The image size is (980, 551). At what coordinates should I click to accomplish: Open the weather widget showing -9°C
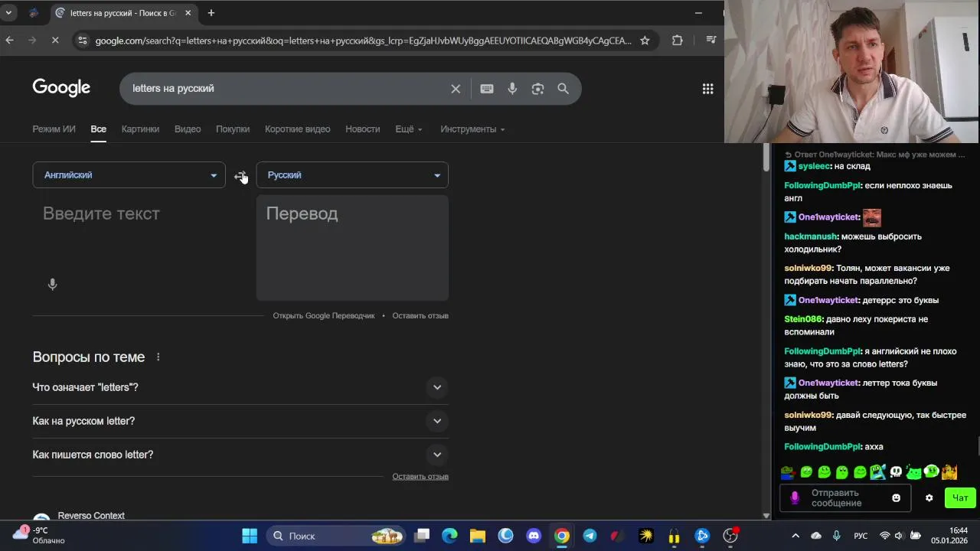pos(40,535)
